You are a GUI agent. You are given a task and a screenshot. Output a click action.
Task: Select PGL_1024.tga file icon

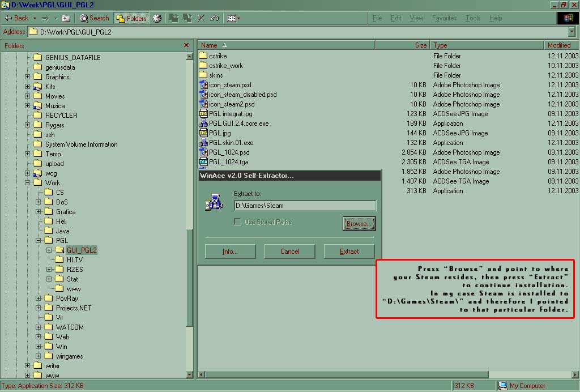coord(203,161)
